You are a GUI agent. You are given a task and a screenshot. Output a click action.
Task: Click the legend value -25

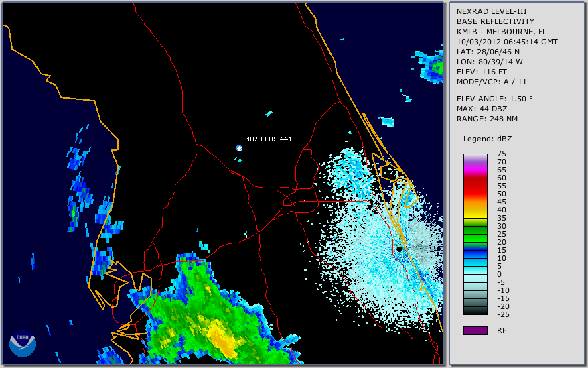click(x=503, y=314)
